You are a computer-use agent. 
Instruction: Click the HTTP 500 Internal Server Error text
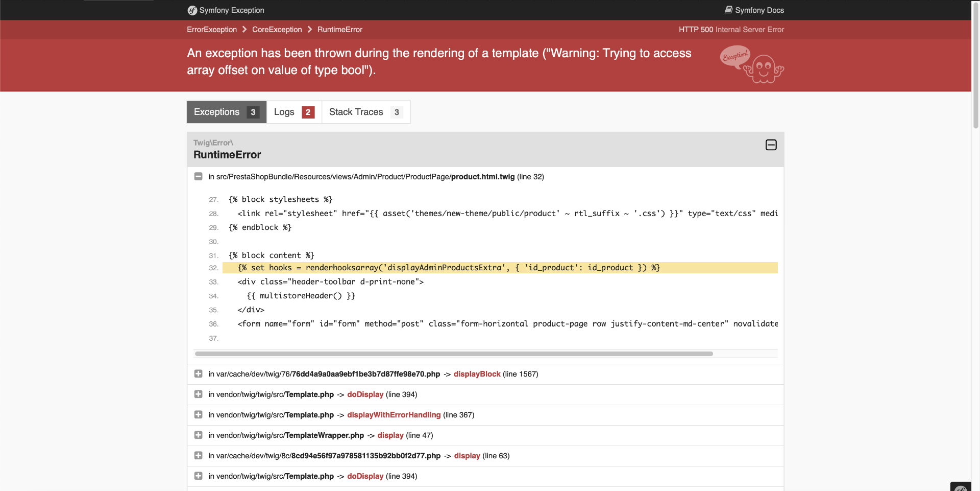click(731, 30)
